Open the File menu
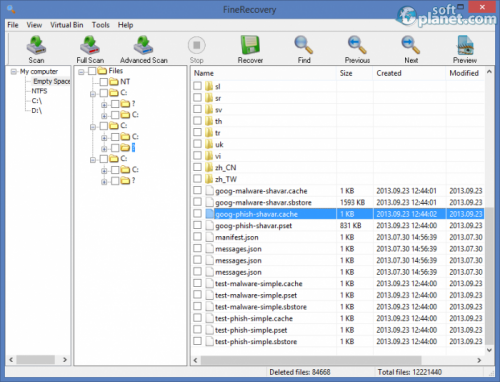Image resolution: width=500 pixels, height=382 pixels. [x=13, y=25]
